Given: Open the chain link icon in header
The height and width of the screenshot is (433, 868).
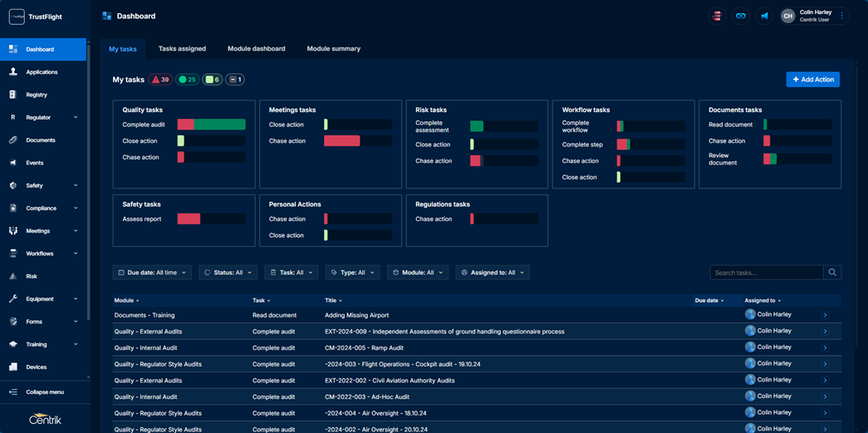Looking at the screenshot, I should coord(741,16).
